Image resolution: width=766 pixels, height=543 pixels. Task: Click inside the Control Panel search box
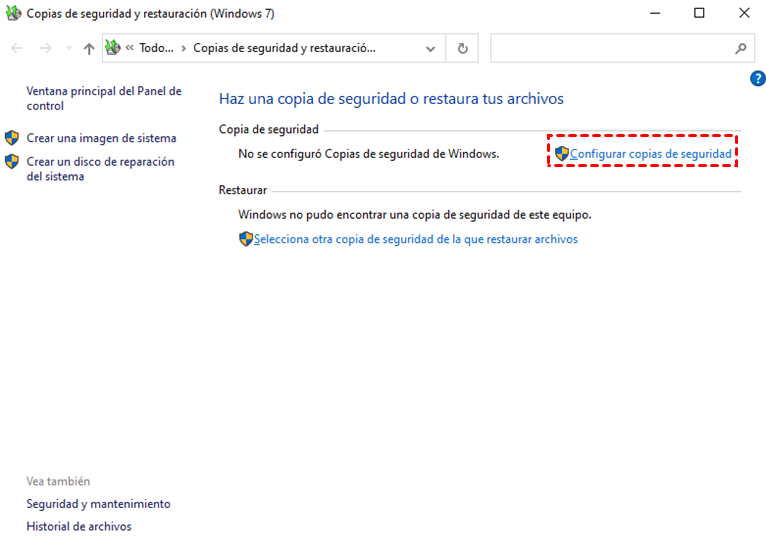[x=611, y=48]
